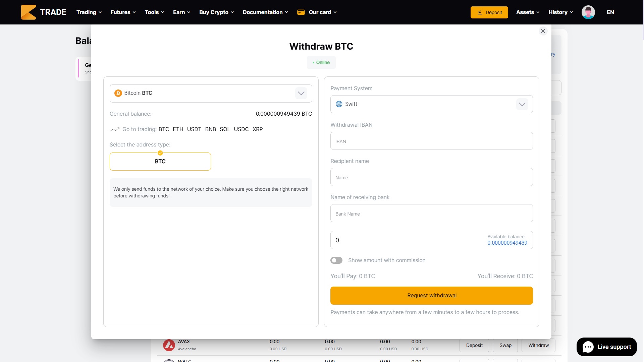Click the Swift globe icon
The width and height of the screenshot is (644, 362).
pos(339,104)
